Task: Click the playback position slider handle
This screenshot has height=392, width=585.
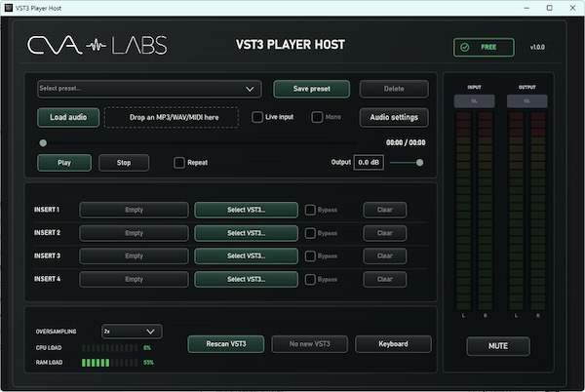Action: [x=43, y=142]
